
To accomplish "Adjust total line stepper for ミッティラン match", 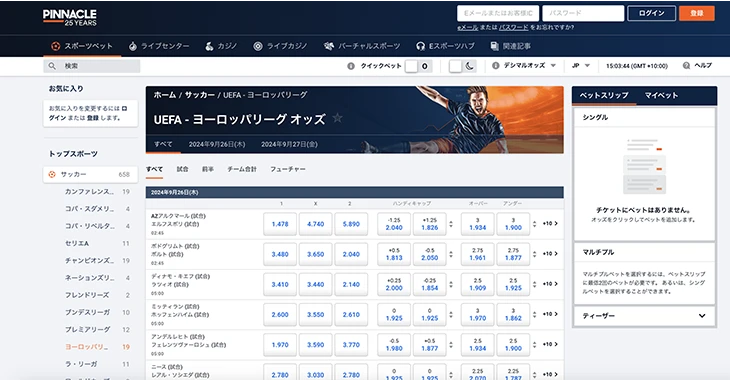I will tap(534, 314).
